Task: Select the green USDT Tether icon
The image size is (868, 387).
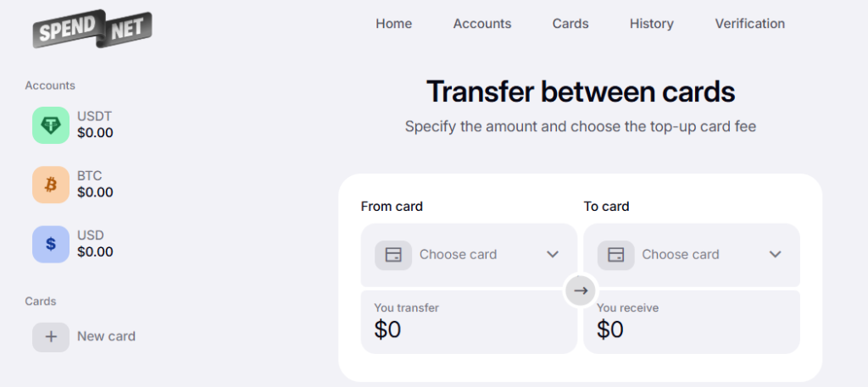Action: coord(51,125)
